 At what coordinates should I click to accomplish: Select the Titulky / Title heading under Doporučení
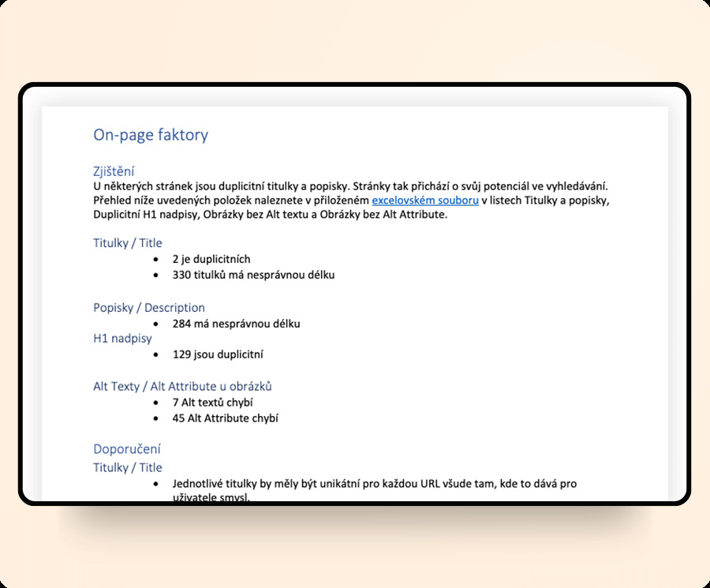(x=128, y=467)
